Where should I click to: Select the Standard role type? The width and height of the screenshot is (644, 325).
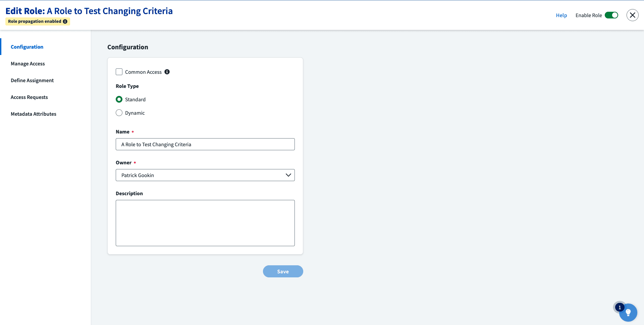[119, 99]
